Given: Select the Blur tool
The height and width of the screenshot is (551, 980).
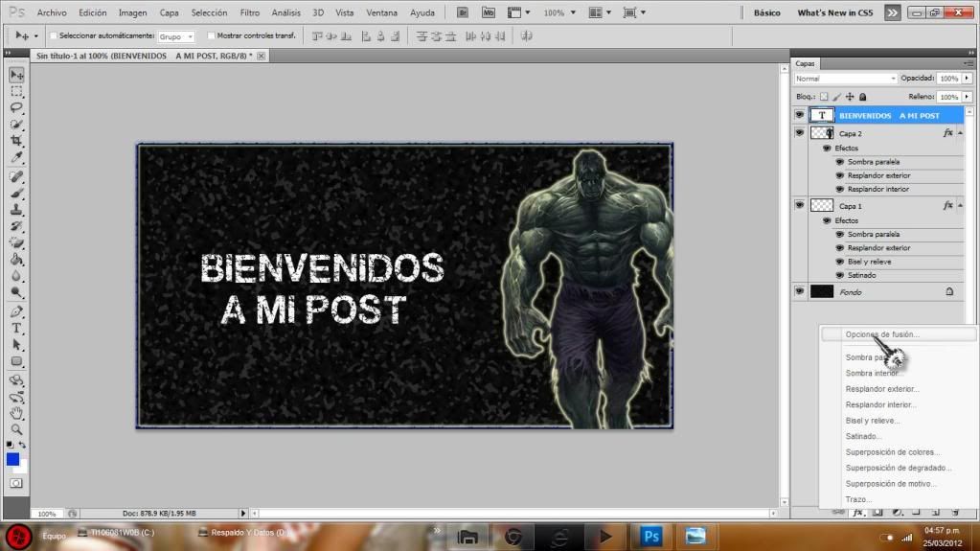Looking at the screenshot, I should [x=17, y=275].
